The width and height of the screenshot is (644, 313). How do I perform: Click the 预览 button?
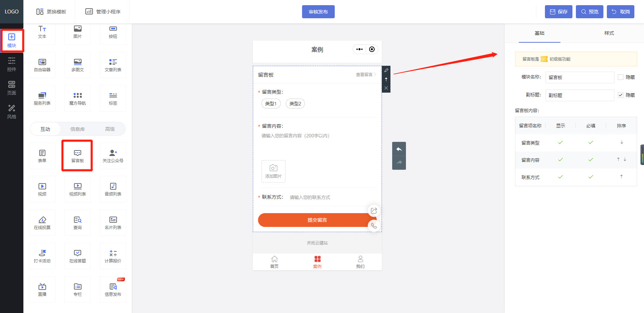coord(590,12)
